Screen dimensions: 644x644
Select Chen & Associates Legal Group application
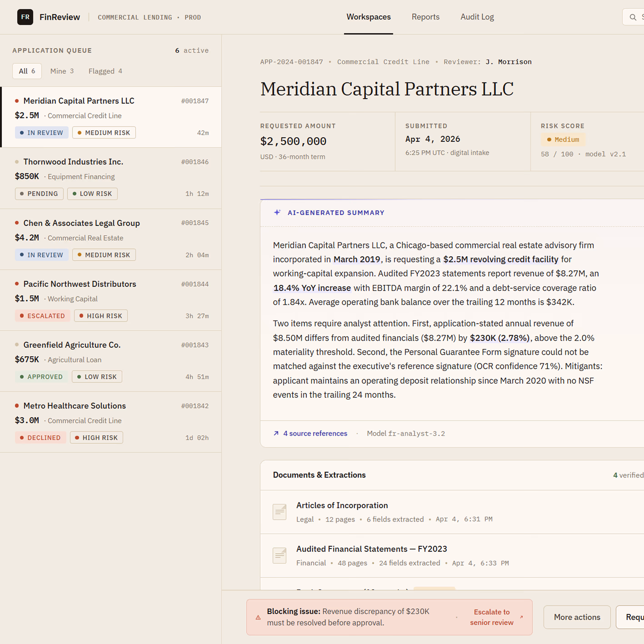pos(111,239)
